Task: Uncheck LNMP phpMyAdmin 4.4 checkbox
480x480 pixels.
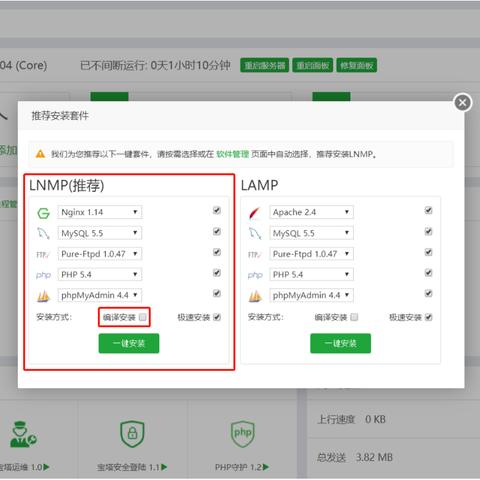Action: click(x=217, y=293)
